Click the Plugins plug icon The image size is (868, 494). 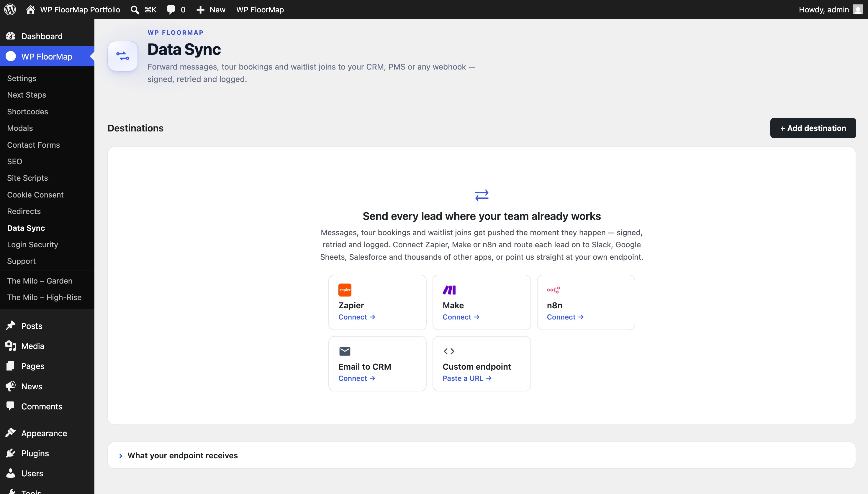click(x=11, y=453)
